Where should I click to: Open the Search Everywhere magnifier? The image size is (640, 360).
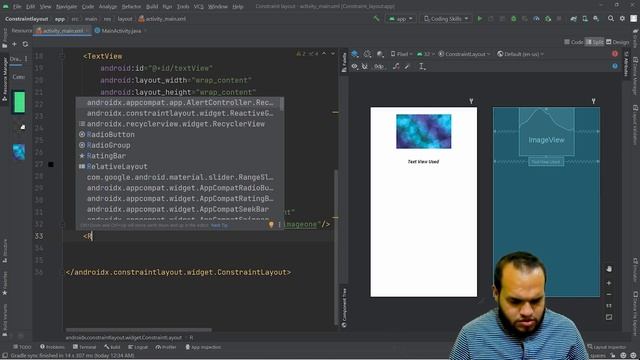(611, 19)
